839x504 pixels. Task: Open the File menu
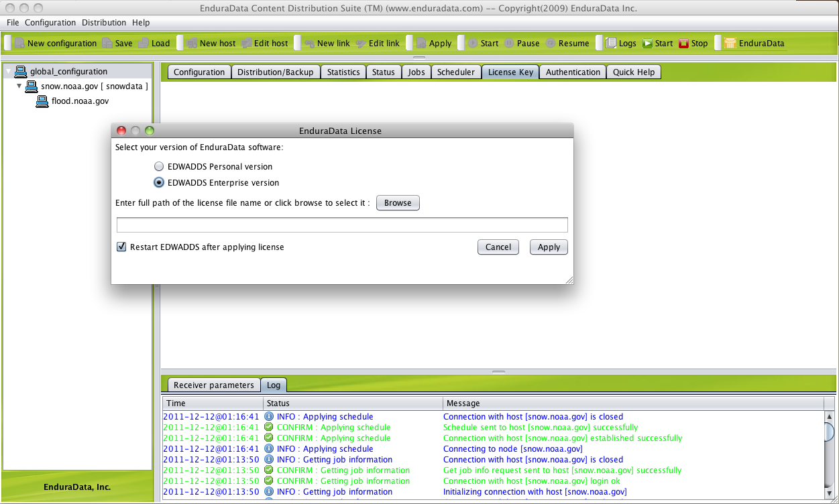tap(13, 23)
